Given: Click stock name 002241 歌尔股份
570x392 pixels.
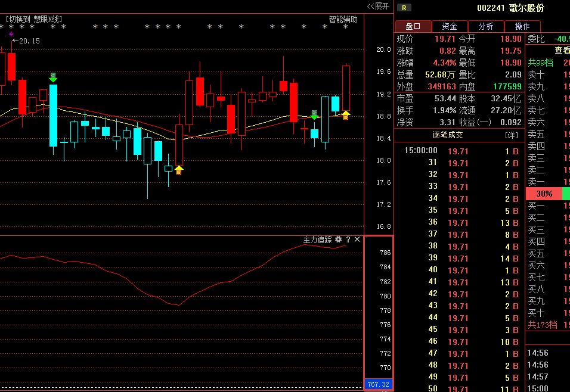Looking at the screenshot, I should pos(510,8).
